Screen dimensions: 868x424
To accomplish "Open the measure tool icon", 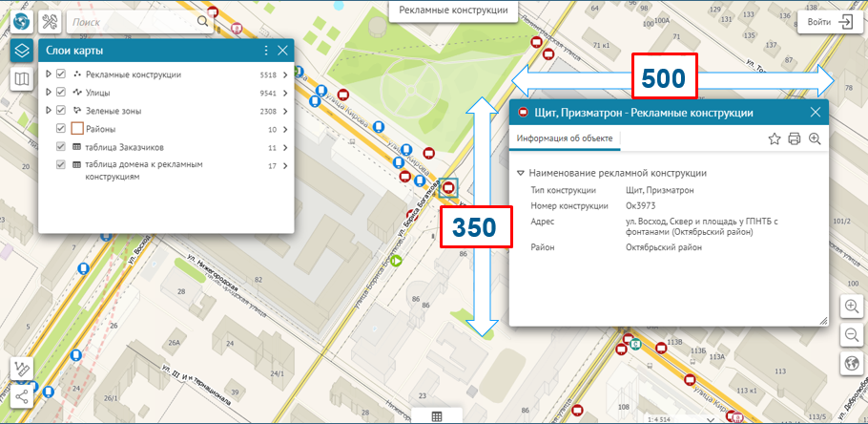I will [x=21, y=370].
